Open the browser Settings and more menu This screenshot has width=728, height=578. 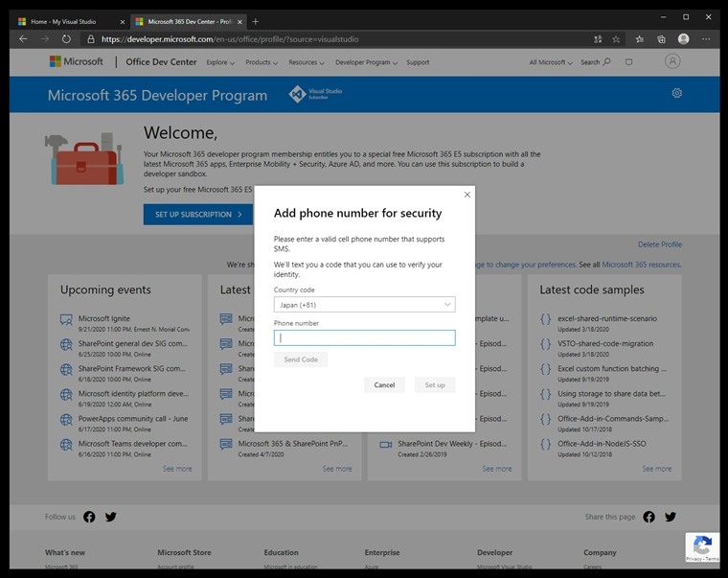coord(706,39)
